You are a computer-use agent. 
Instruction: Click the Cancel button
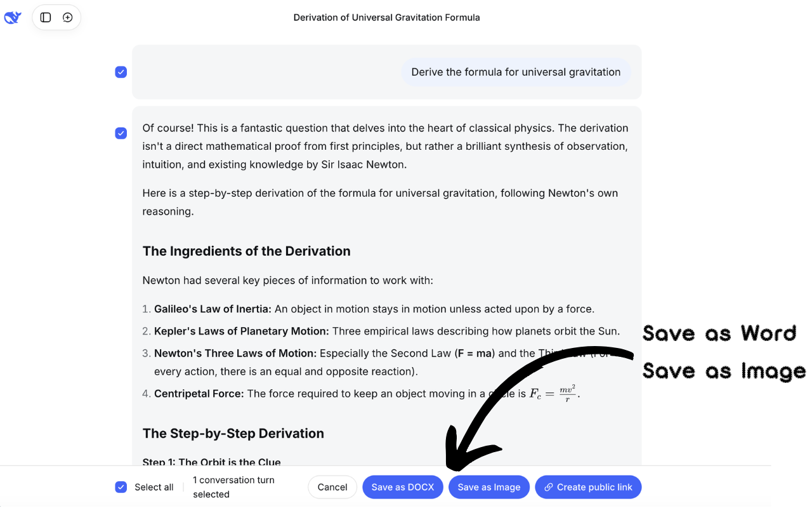[x=332, y=487]
